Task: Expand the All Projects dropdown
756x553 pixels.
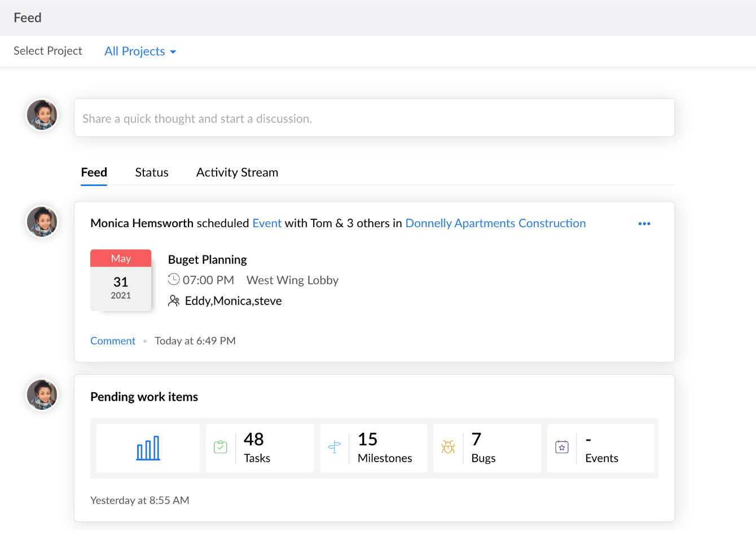Action: point(135,51)
